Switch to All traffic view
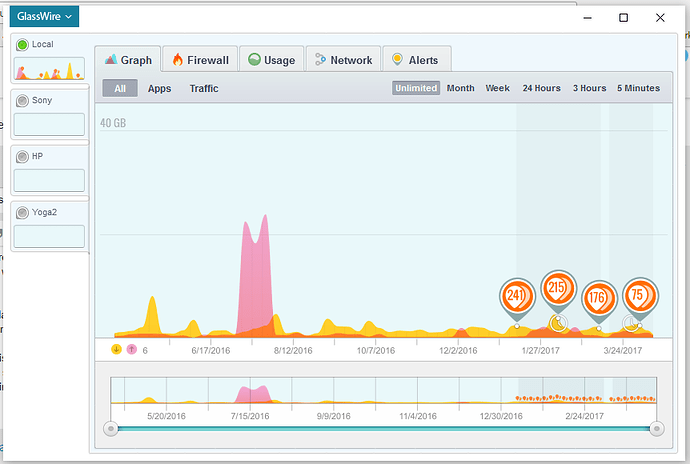This screenshot has height=464, width=690. [x=120, y=88]
